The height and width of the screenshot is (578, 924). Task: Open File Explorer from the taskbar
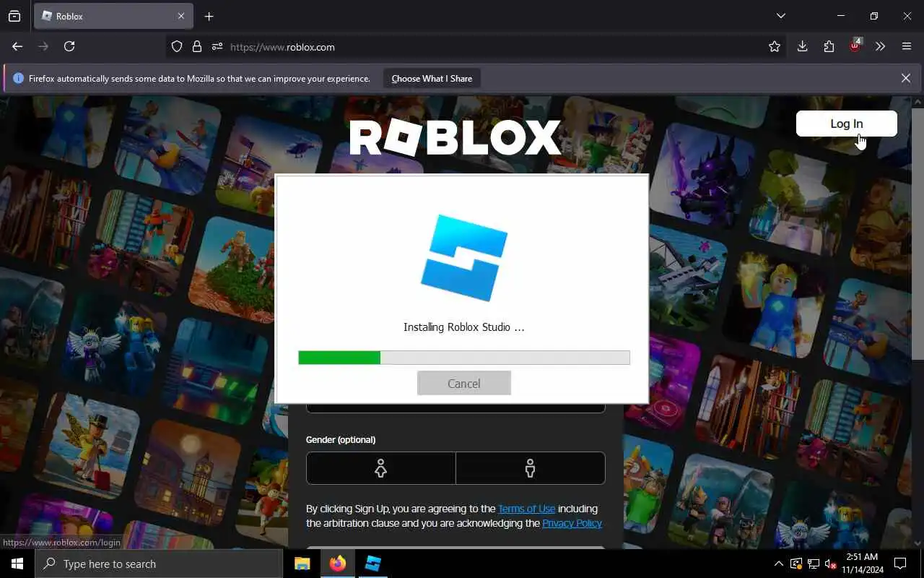[x=302, y=564]
